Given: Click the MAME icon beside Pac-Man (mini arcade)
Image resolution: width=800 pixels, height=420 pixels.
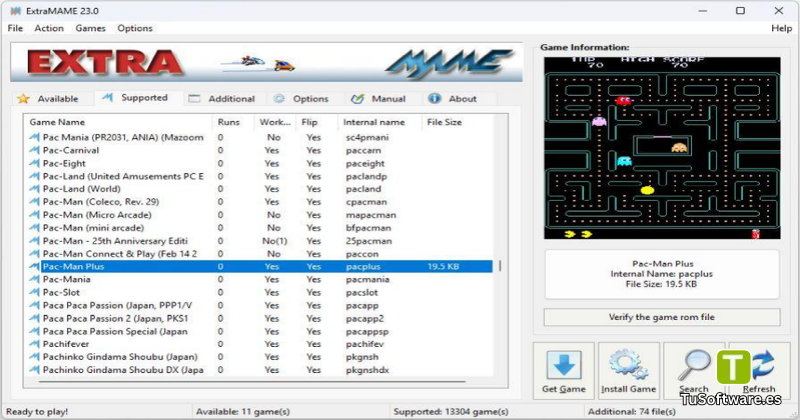Looking at the screenshot, I should tap(34, 228).
